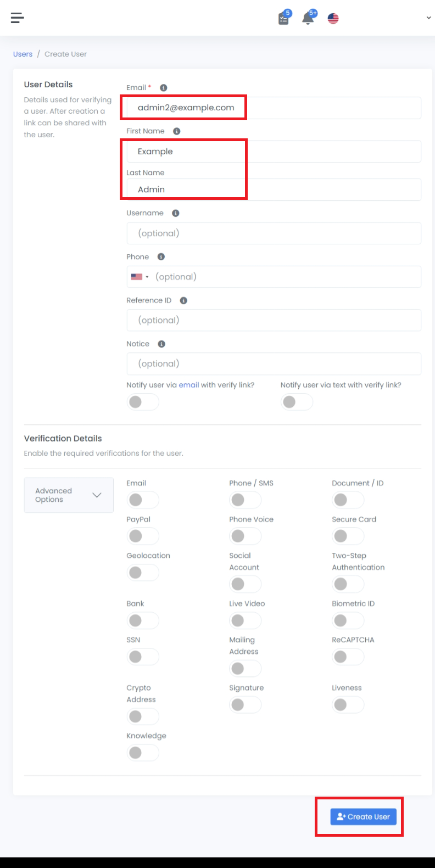Go to the Users breadcrumb link
Viewport: 435px width, 868px height.
point(23,54)
